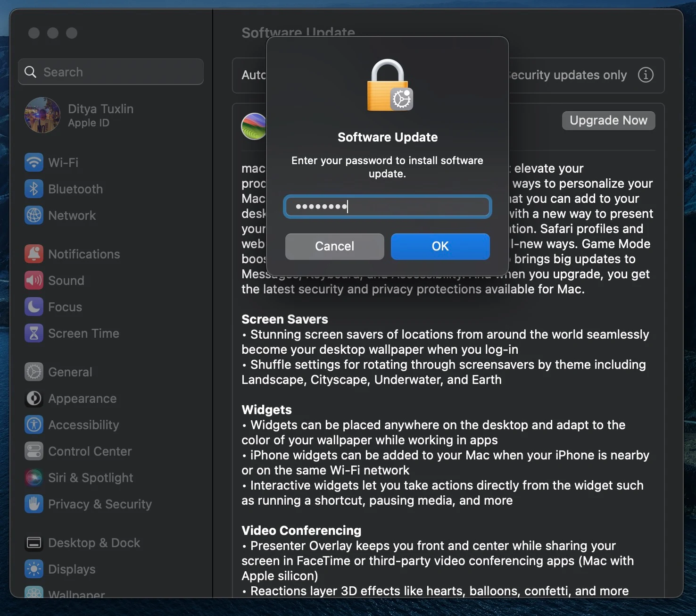Click the security updates only text
Screen dimensions: 696x616
[x=568, y=75]
